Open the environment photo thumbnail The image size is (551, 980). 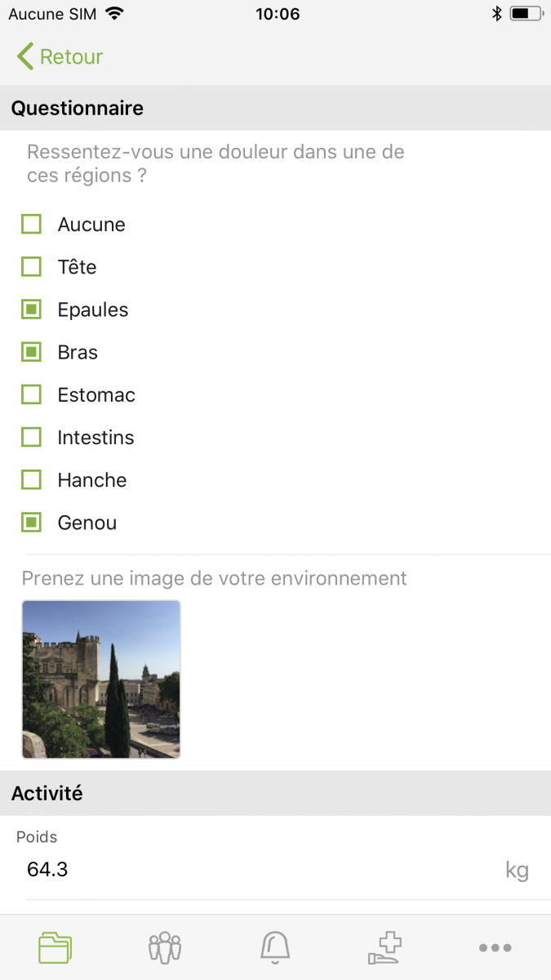101,679
